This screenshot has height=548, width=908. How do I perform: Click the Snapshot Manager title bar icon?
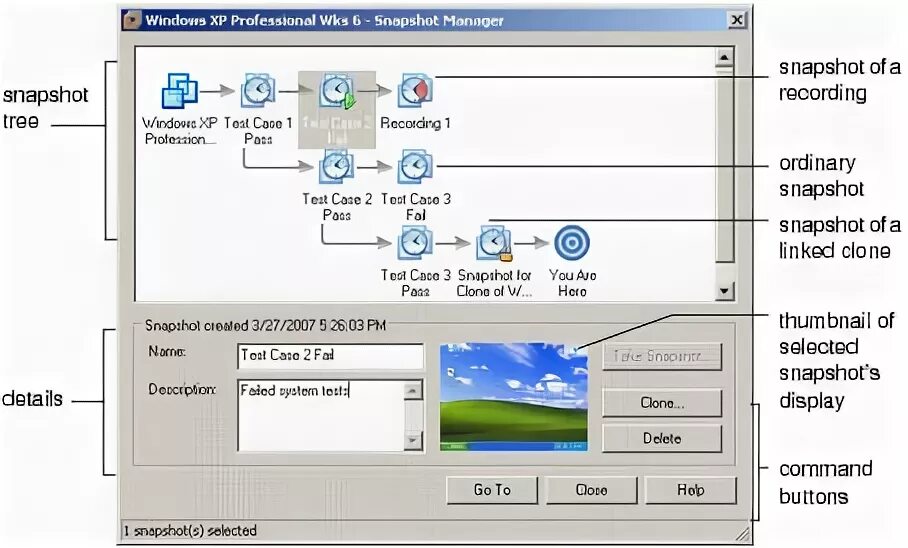point(133,20)
